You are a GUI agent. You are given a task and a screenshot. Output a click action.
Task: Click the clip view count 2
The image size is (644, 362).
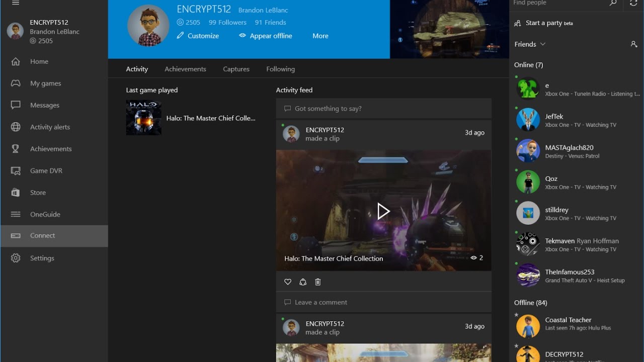(x=476, y=258)
